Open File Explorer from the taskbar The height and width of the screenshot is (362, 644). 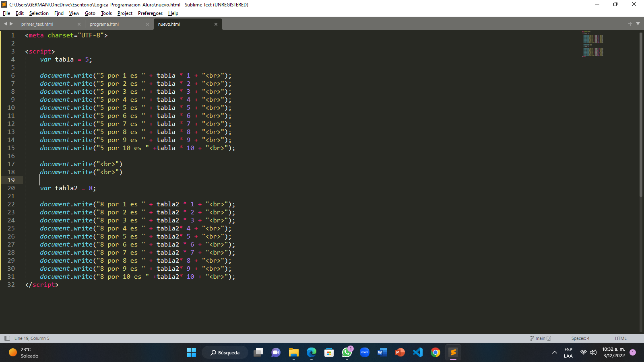[x=293, y=353]
